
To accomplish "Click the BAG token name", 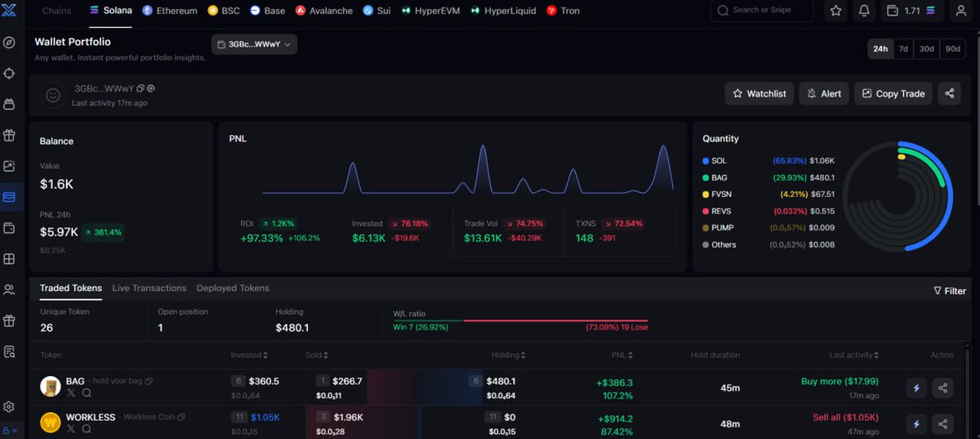I will click(x=75, y=382).
